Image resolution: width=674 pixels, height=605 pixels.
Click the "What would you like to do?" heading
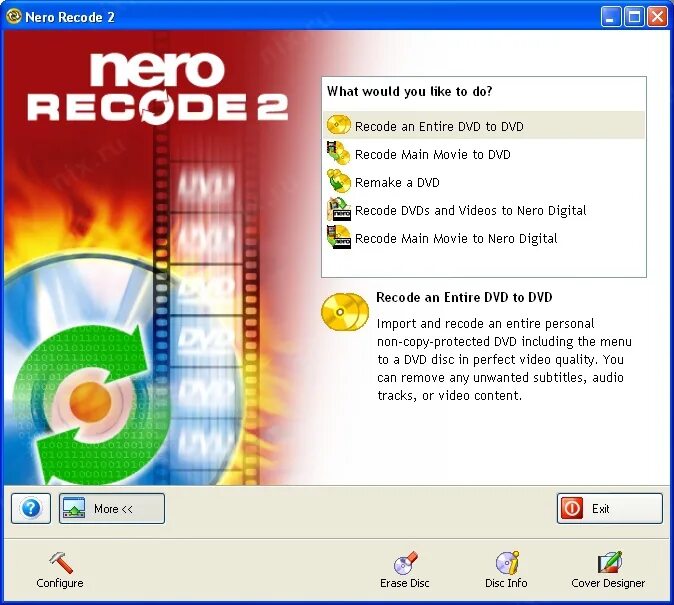(410, 91)
